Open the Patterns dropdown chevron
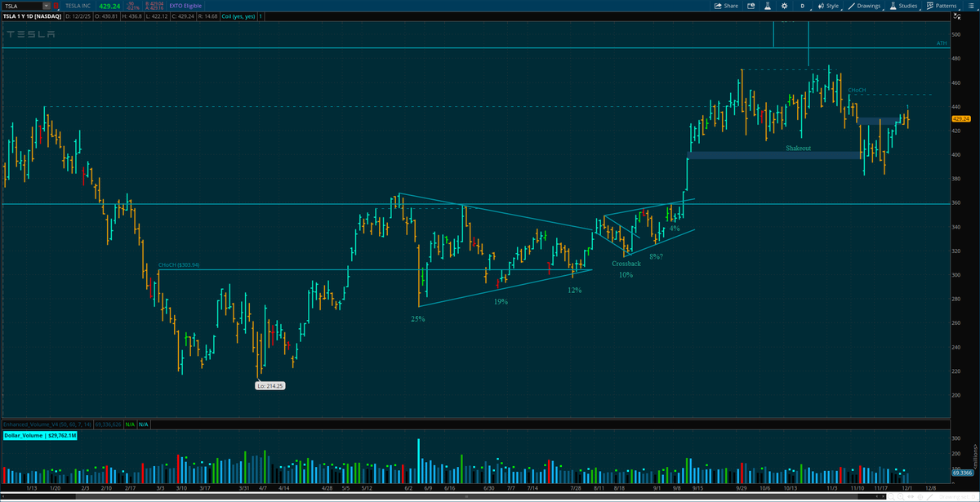The image size is (980, 502). [x=961, y=7]
